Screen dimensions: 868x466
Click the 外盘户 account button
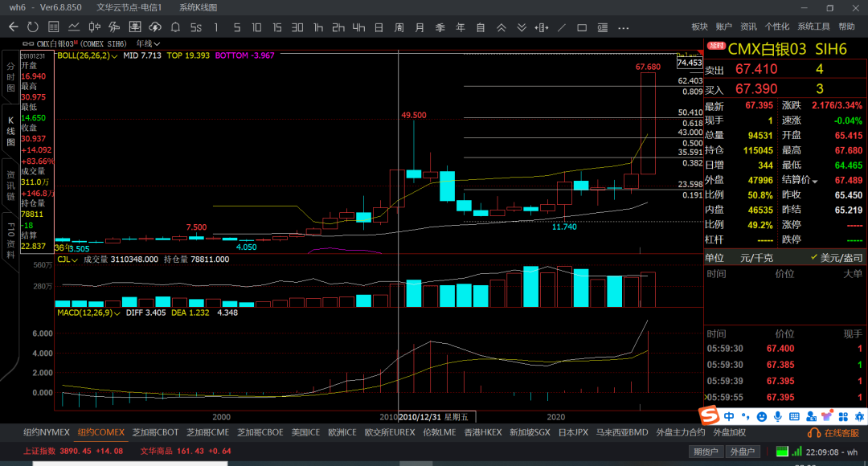click(x=743, y=452)
